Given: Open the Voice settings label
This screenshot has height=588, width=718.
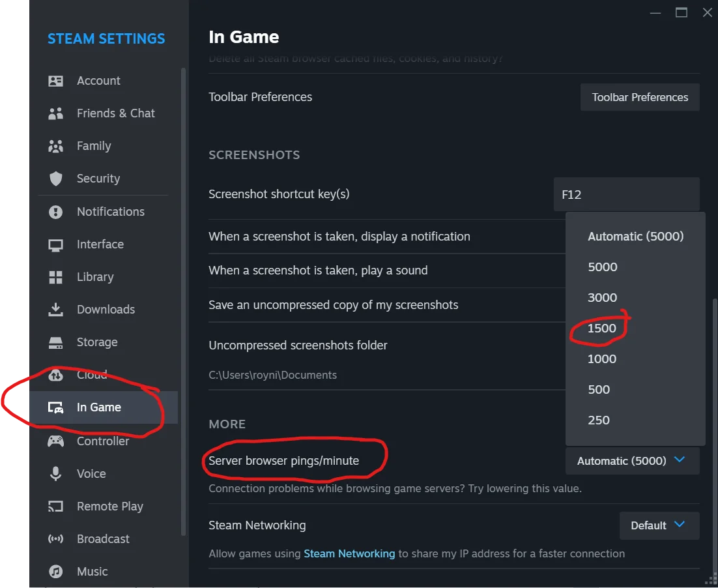Looking at the screenshot, I should point(91,474).
